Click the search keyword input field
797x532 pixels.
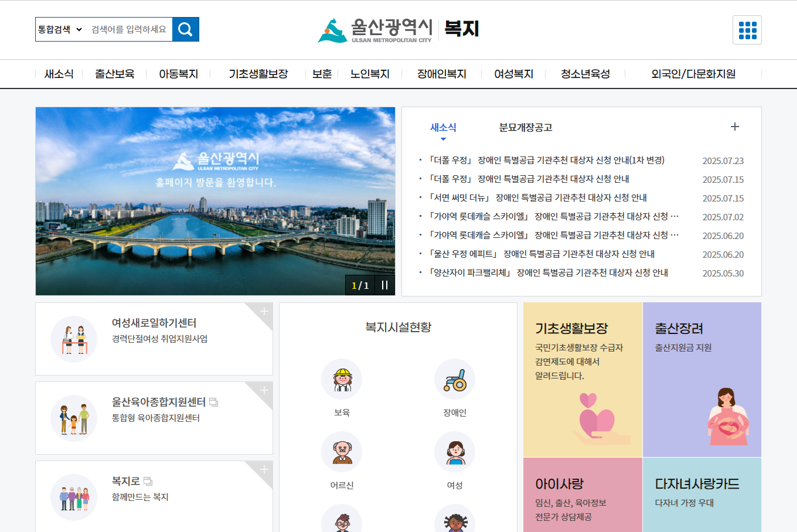pos(129,29)
